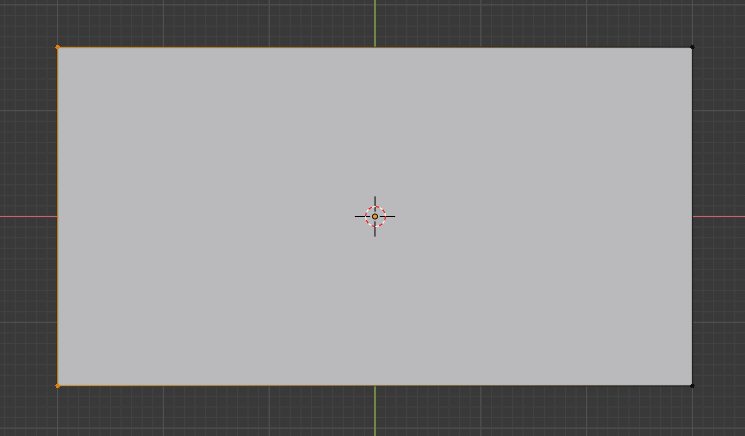Viewport: 745px width, 436px height.
Task: Click the bottom edge of the plane
Action: 375,386
